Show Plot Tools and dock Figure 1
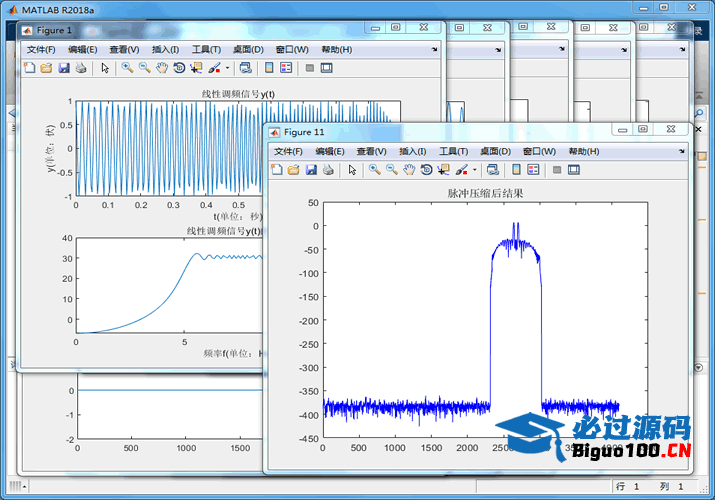The height and width of the screenshot is (500, 715). coord(326,68)
